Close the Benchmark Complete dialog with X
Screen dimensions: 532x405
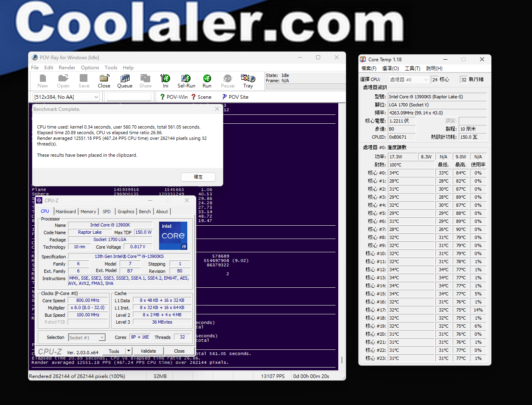pos(217,109)
